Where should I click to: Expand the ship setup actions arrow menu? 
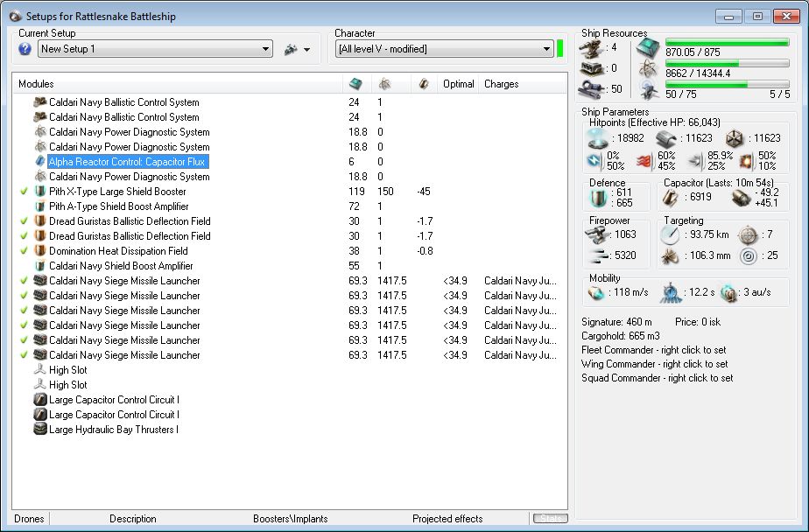click(306, 50)
